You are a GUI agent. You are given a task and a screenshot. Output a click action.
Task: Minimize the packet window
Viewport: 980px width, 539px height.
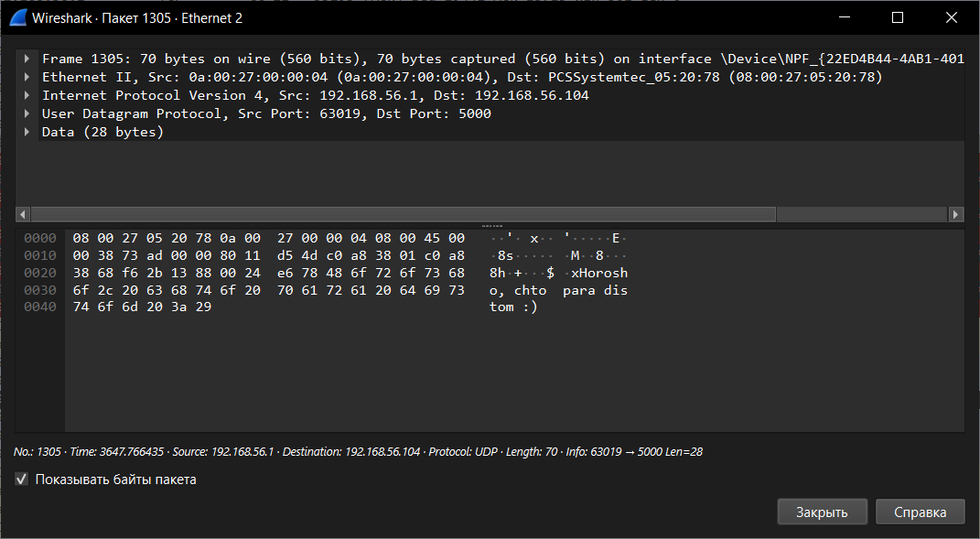[845, 17]
